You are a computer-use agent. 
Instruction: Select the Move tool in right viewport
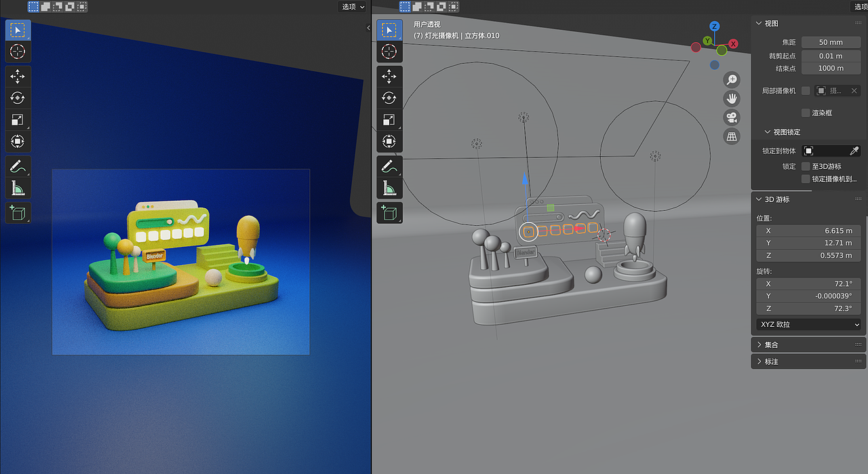point(389,76)
